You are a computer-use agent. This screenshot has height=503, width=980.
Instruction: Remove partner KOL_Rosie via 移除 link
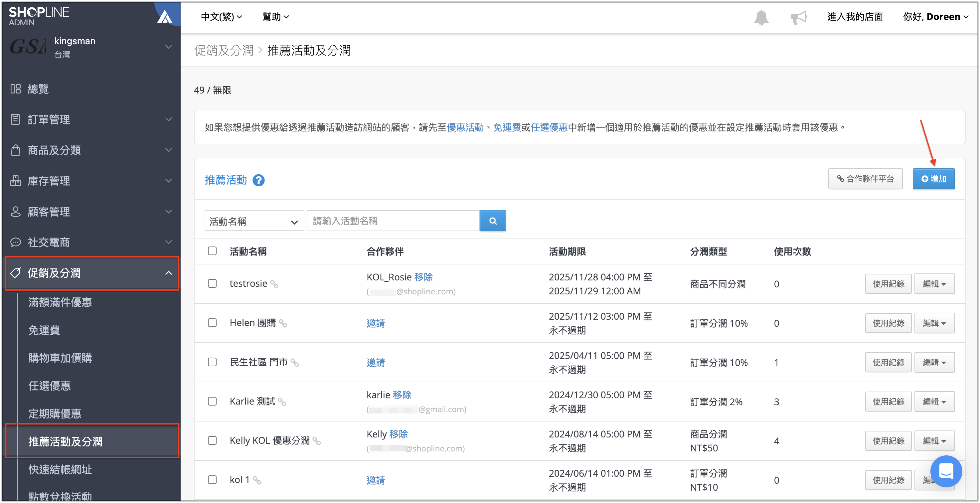click(423, 277)
